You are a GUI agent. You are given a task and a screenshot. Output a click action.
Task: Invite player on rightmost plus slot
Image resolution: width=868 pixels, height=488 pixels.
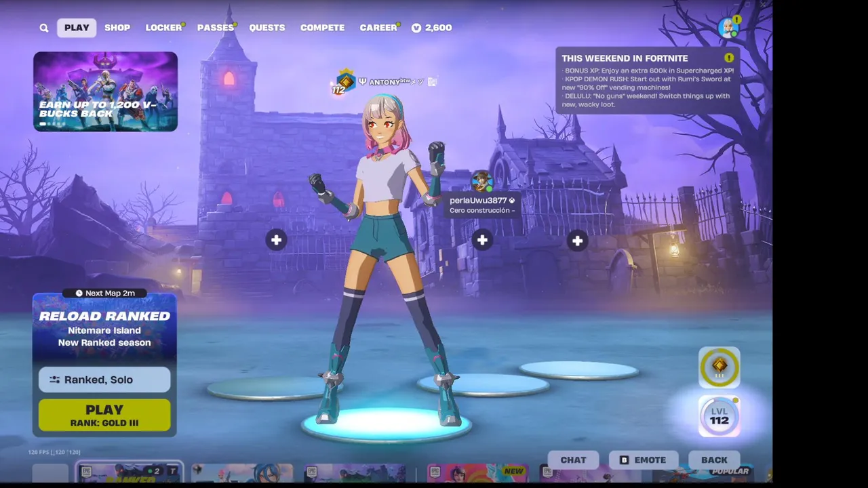coord(577,241)
